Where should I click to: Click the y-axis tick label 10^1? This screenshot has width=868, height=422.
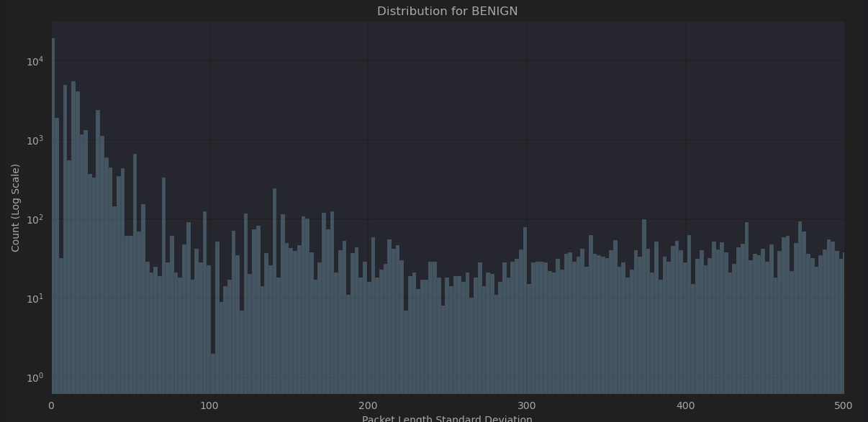pyautogui.click(x=35, y=298)
